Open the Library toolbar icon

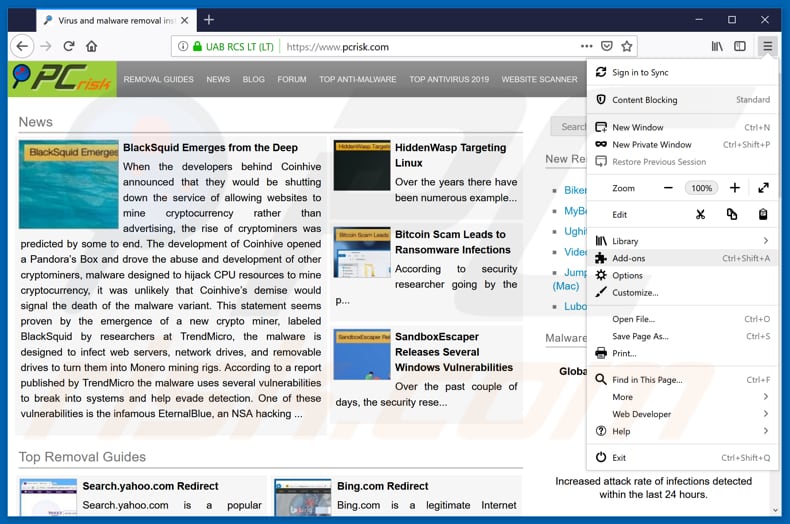coord(717,47)
